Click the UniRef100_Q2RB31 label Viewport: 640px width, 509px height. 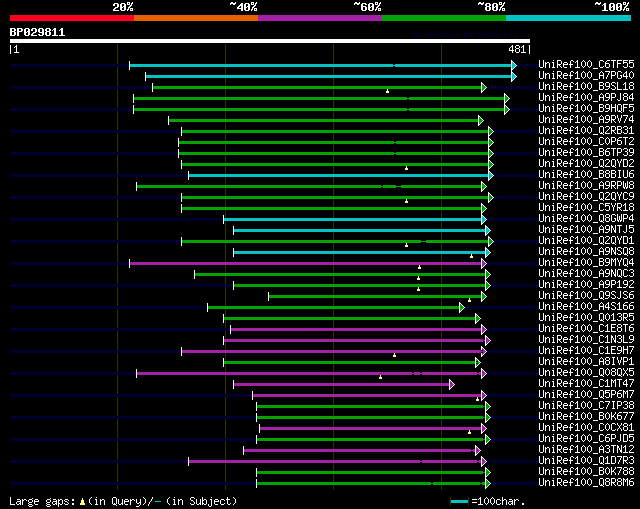pyautogui.click(x=586, y=130)
